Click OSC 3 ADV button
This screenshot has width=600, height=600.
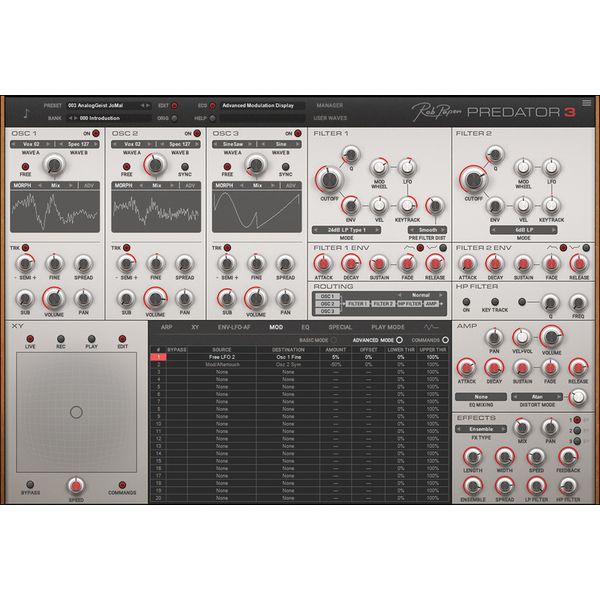click(x=291, y=186)
